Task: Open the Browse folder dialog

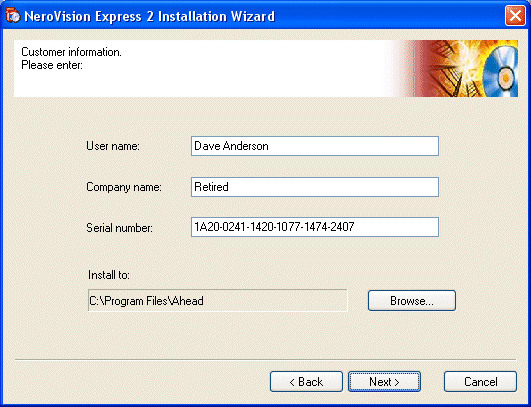Action: click(x=412, y=301)
